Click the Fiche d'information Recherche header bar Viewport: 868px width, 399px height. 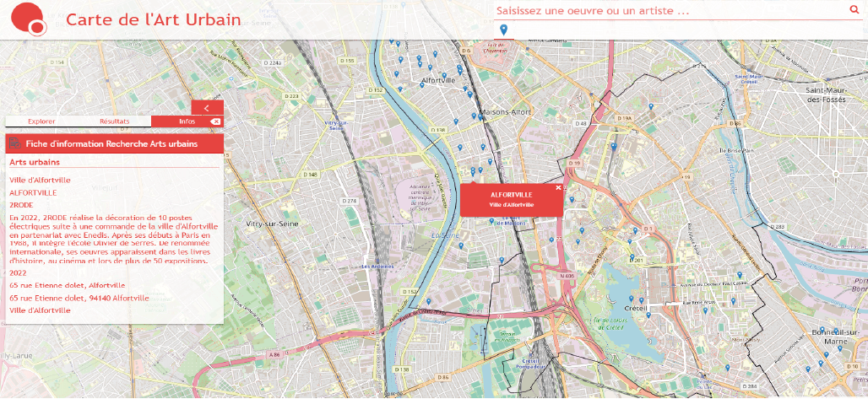(114, 144)
